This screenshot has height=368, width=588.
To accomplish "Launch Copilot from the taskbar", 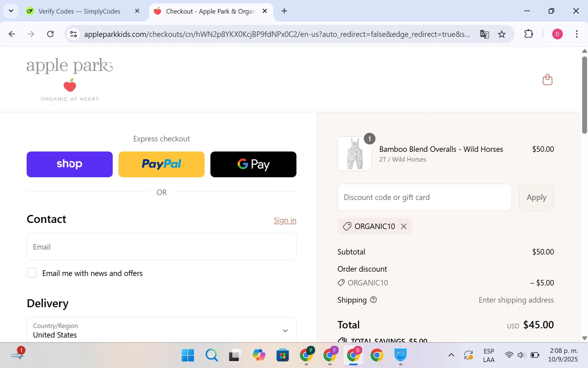I will [x=259, y=355].
